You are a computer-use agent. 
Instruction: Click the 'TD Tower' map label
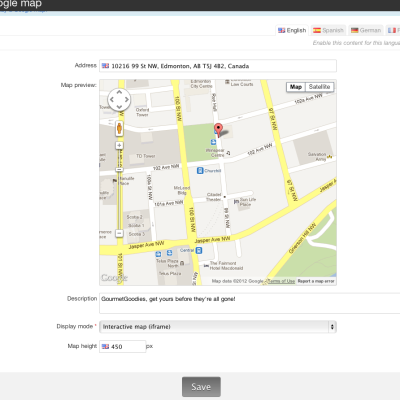point(146,156)
